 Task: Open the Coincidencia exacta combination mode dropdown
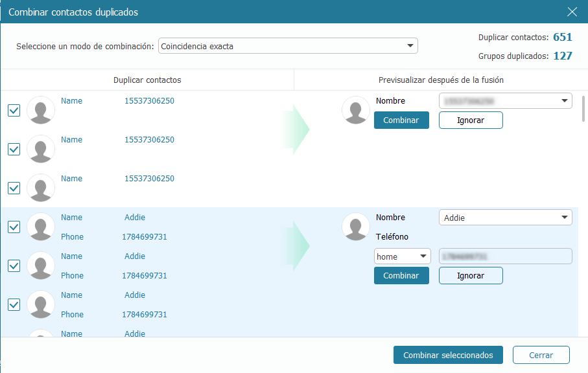tap(288, 45)
